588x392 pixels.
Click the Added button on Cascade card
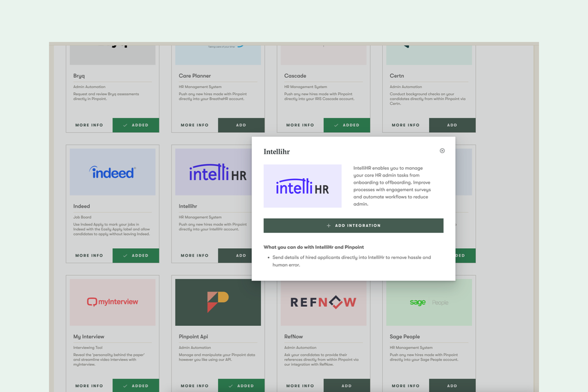coord(347,126)
